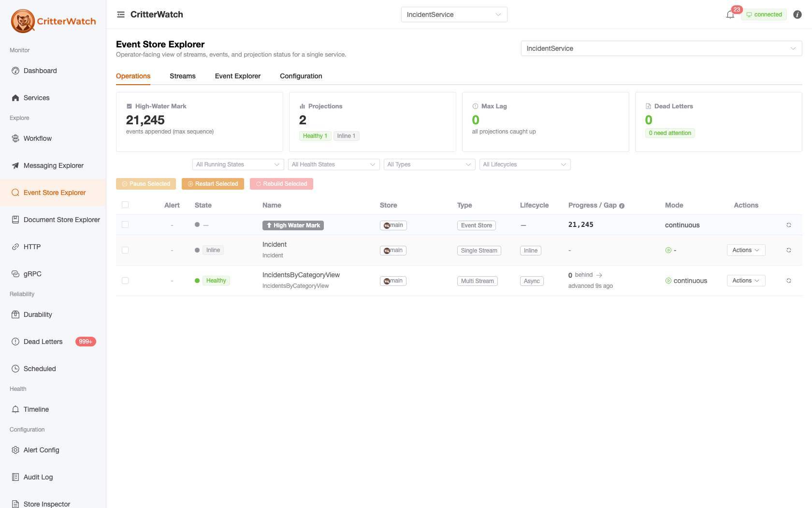This screenshot has height=508, width=812.
Task: Click the Async lifecycle tag
Action: pyautogui.click(x=532, y=281)
